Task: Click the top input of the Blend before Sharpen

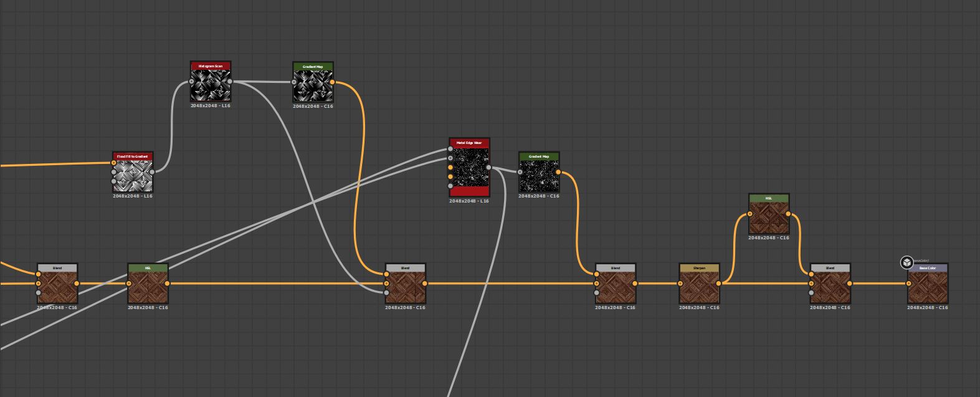Action: point(597,274)
